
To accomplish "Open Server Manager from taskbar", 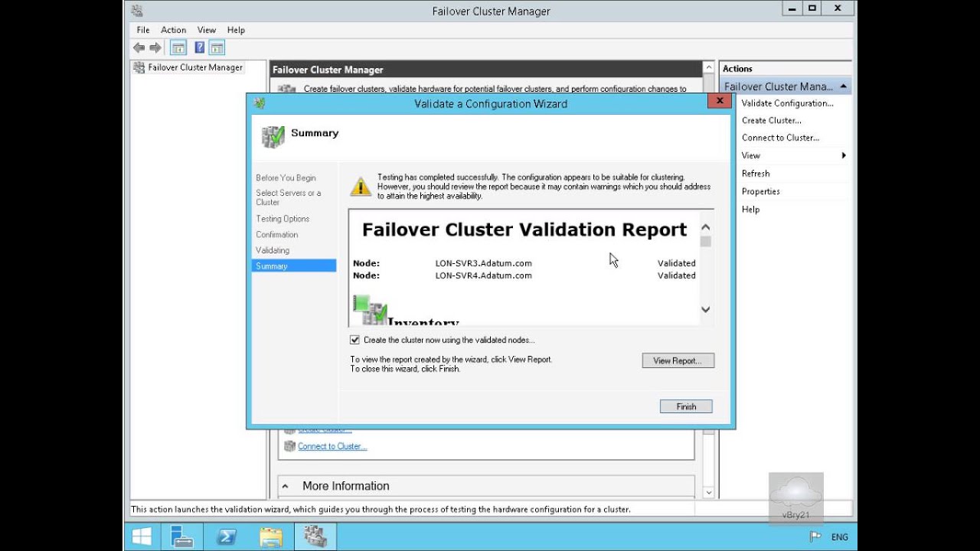I will (x=182, y=536).
